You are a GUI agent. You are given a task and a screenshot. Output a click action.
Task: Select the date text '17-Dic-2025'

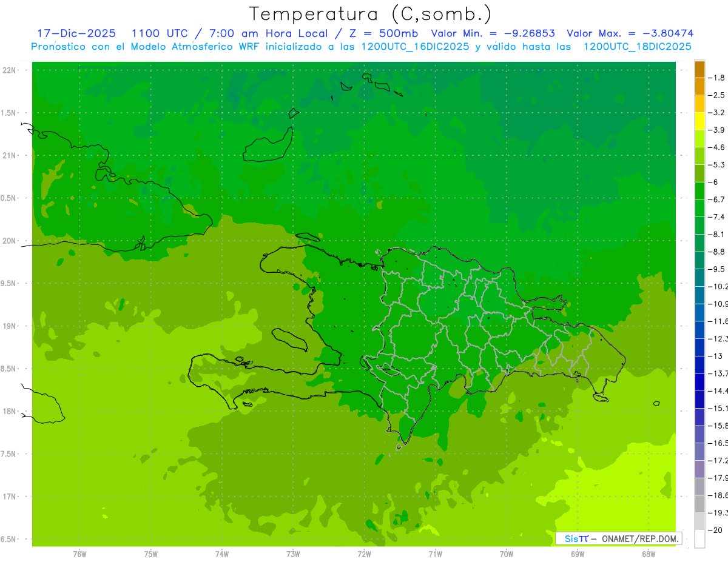coord(77,33)
